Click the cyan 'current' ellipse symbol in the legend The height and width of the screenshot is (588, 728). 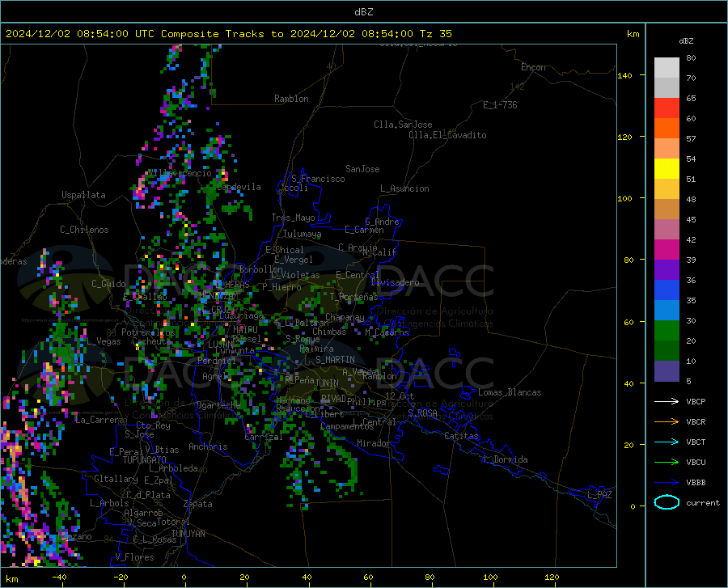click(x=667, y=502)
